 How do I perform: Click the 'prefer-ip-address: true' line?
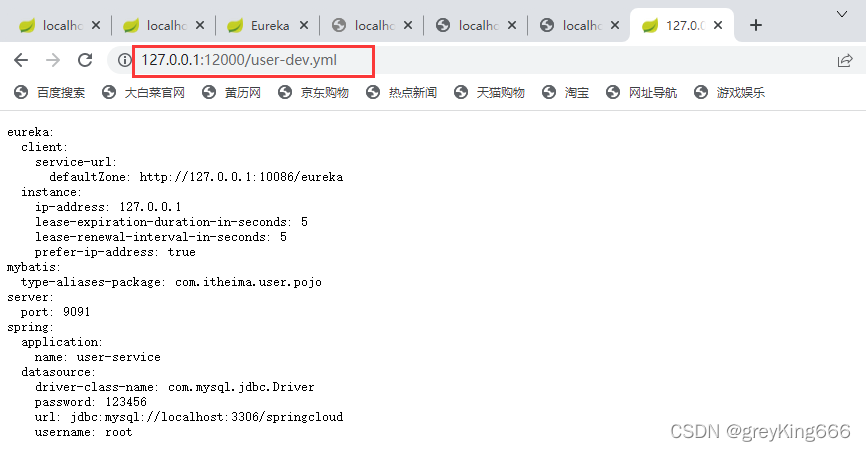[x=115, y=252]
